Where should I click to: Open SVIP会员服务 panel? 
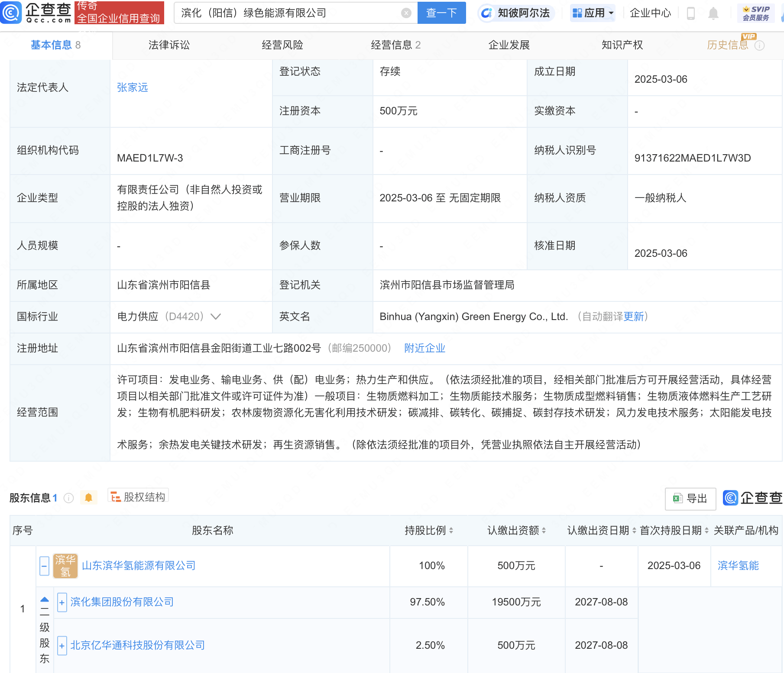pyautogui.click(x=755, y=13)
